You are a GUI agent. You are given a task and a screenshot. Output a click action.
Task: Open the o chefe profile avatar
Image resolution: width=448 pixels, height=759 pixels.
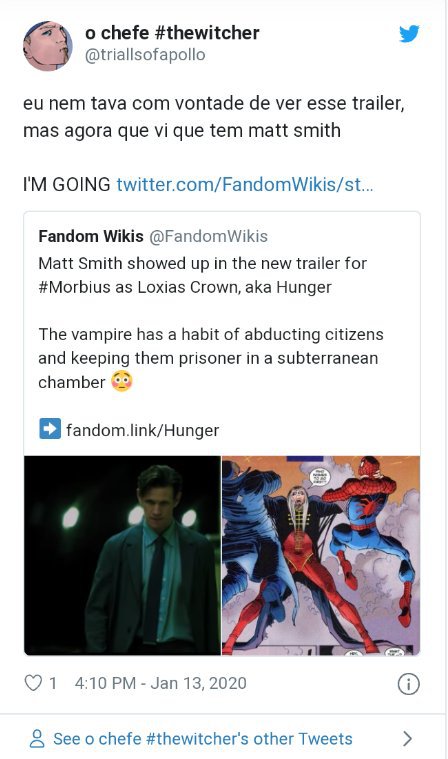47,46
